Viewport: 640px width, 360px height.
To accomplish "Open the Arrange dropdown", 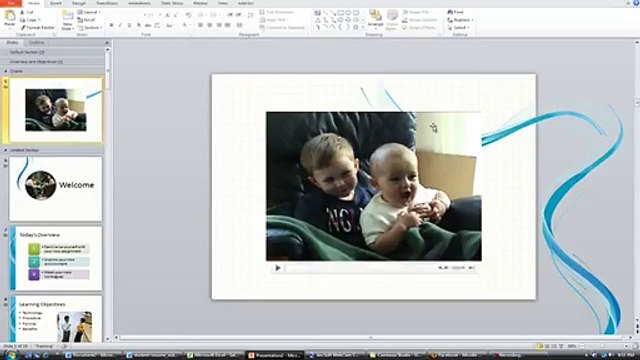I will (375, 19).
